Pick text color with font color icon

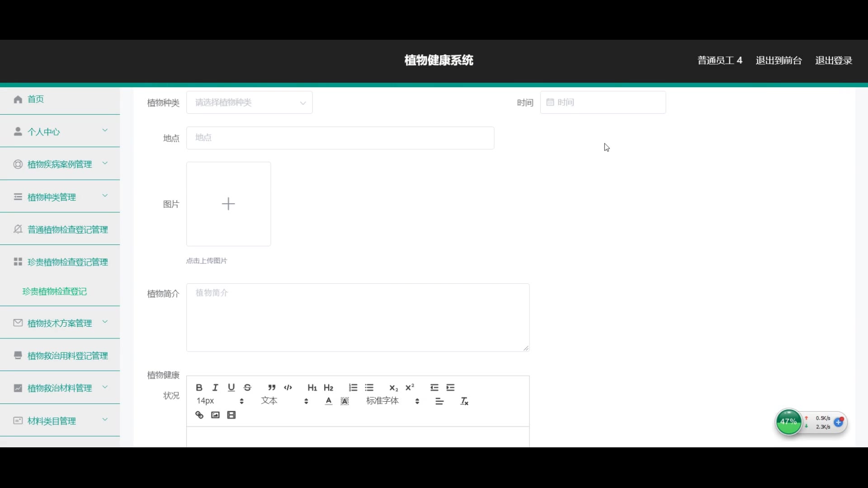[x=329, y=401]
